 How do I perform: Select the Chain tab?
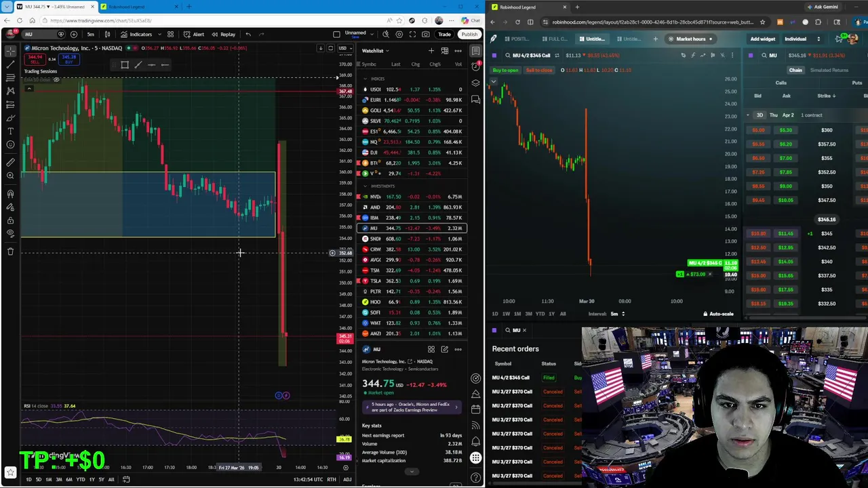point(795,70)
